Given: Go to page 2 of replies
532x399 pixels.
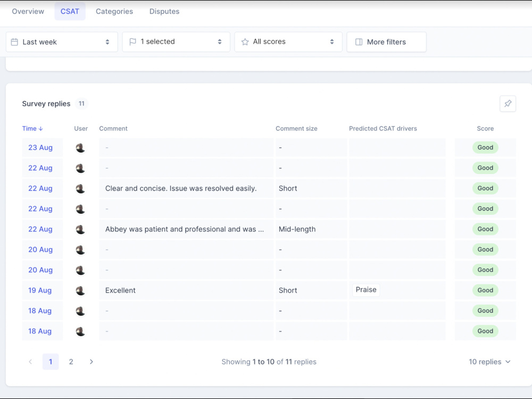Looking at the screenshot, I should pos(71,362).
